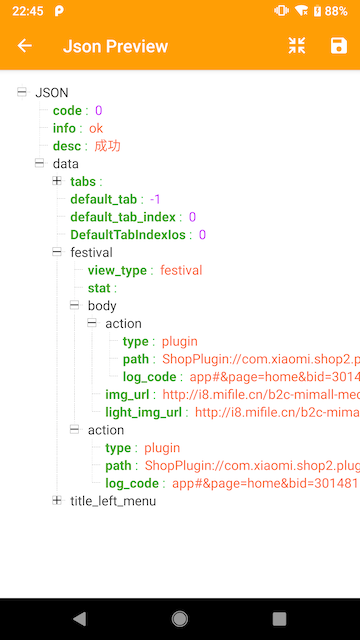
Task: Tap the Android recent apps button
Action: (x=279, y=619)
